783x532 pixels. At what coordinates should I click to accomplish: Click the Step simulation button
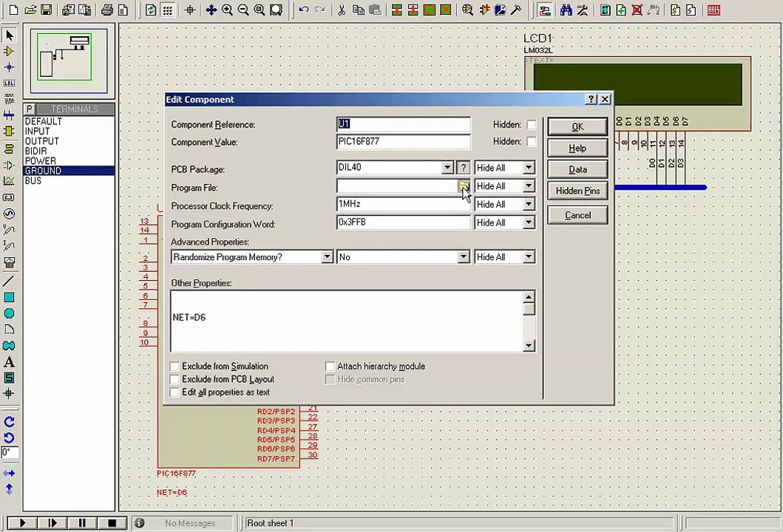coord(52,522)
